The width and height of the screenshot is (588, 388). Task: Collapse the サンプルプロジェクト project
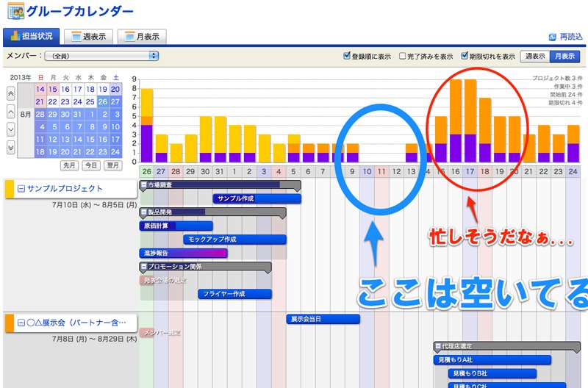click(x=21, y=189)
